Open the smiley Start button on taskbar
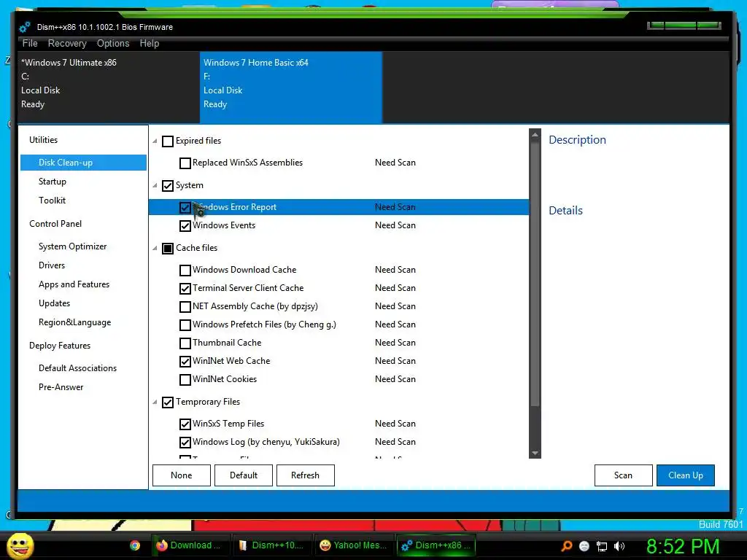 point(20,545)
